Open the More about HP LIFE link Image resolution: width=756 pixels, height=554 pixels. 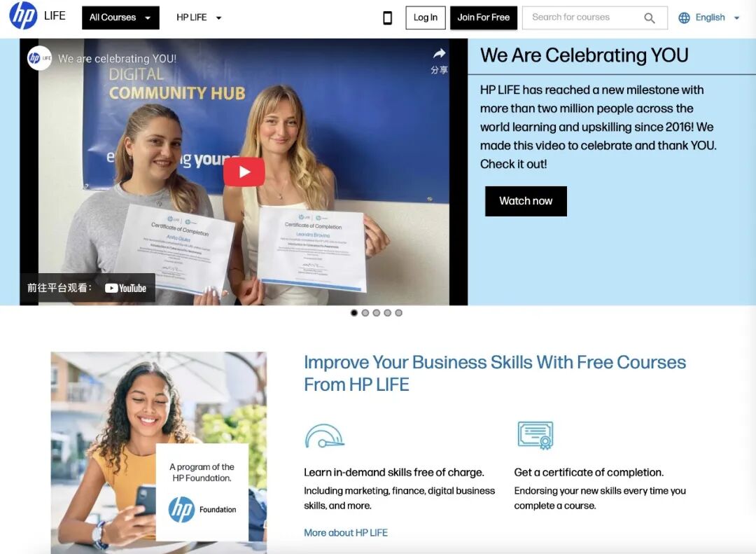[x=346, y=533]
